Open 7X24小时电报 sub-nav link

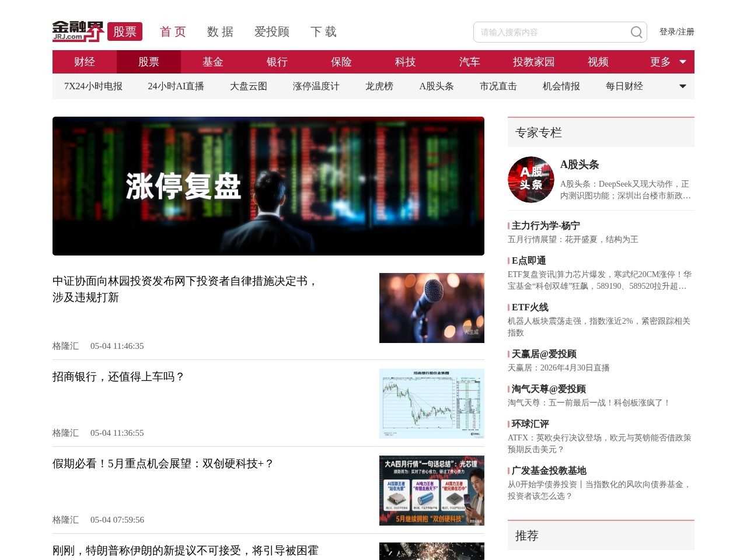pyautogui.click(x=93, y=86)
